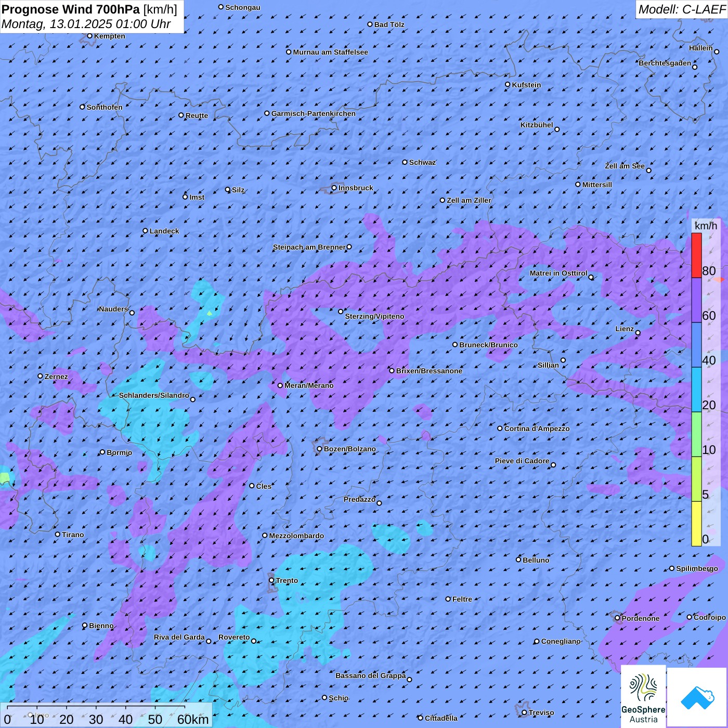Click the Cles location label
This screenshot has width=728, height=728.
(x=264, y=486)
